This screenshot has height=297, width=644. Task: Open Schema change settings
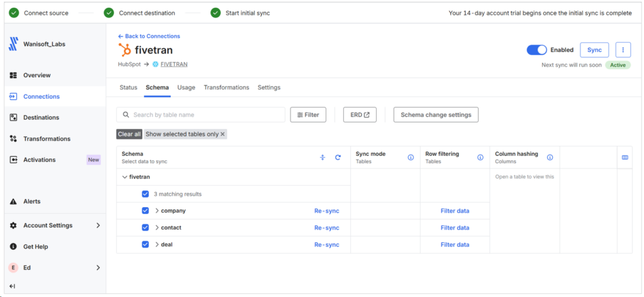coord(436,115)
